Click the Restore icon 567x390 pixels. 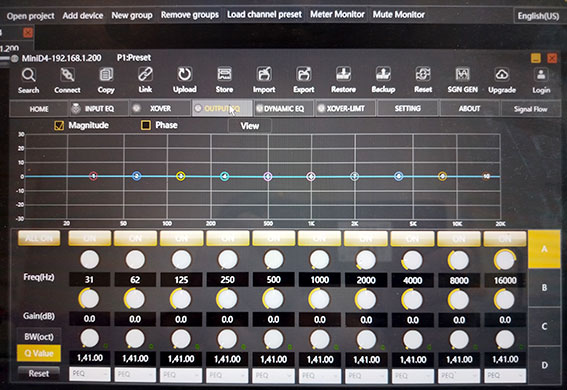click(x=343, y=74)
